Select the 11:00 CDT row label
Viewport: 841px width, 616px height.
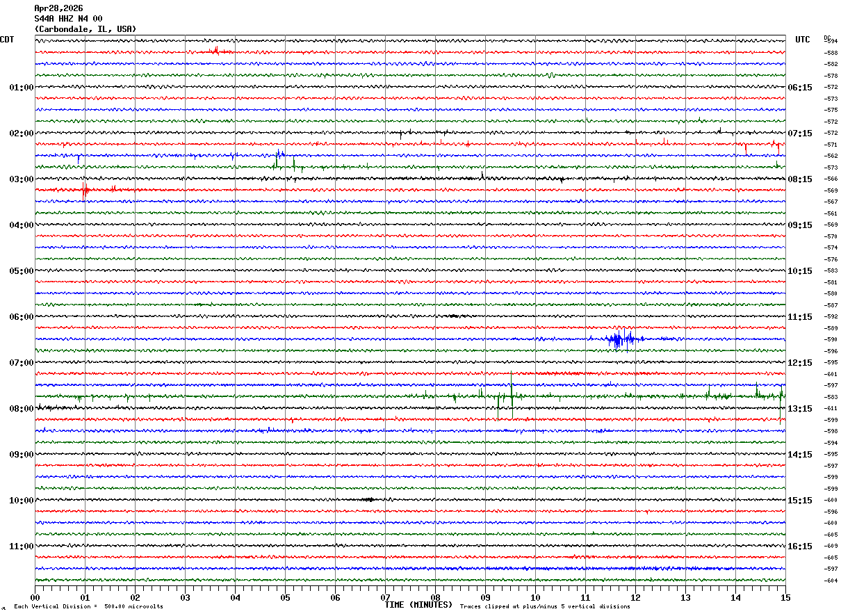(x=21, y=546)
